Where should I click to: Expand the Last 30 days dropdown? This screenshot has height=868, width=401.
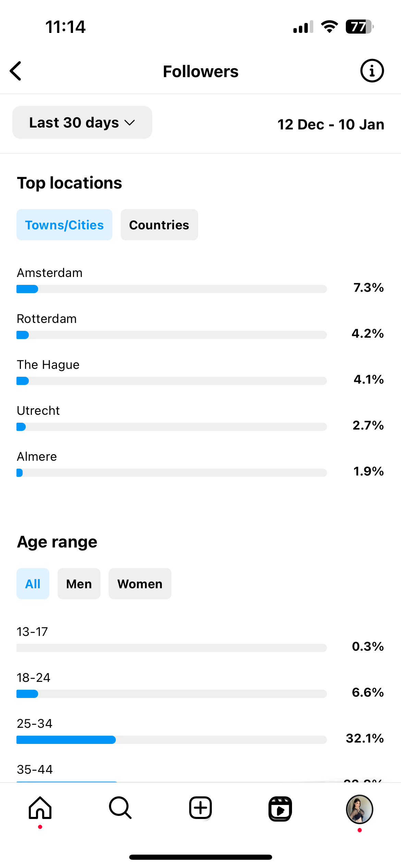[82, 122]
